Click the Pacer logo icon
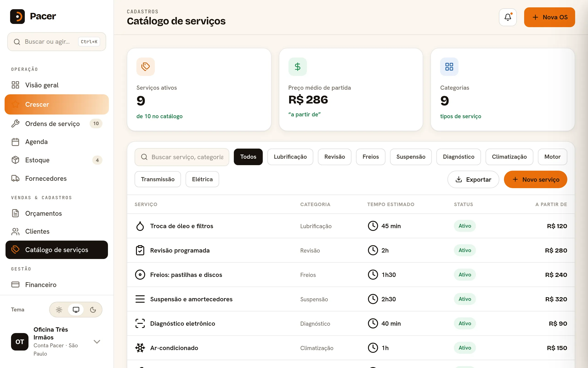Viewport: 588px width, 368px height. [x=17, y=16]
